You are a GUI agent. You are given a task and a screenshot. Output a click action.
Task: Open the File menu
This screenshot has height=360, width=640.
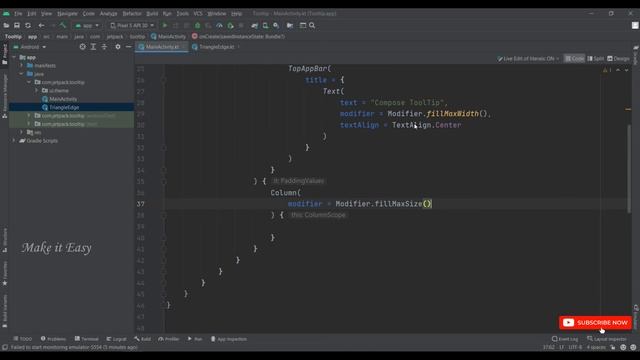18,13
